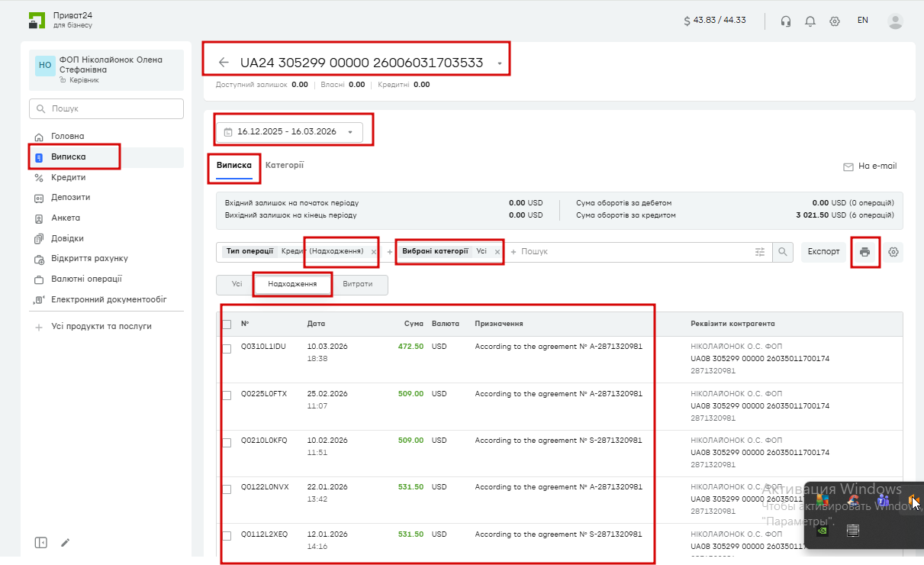
Task: Click the AVG antivirus tray icon
Action: [x=823, y=501]
